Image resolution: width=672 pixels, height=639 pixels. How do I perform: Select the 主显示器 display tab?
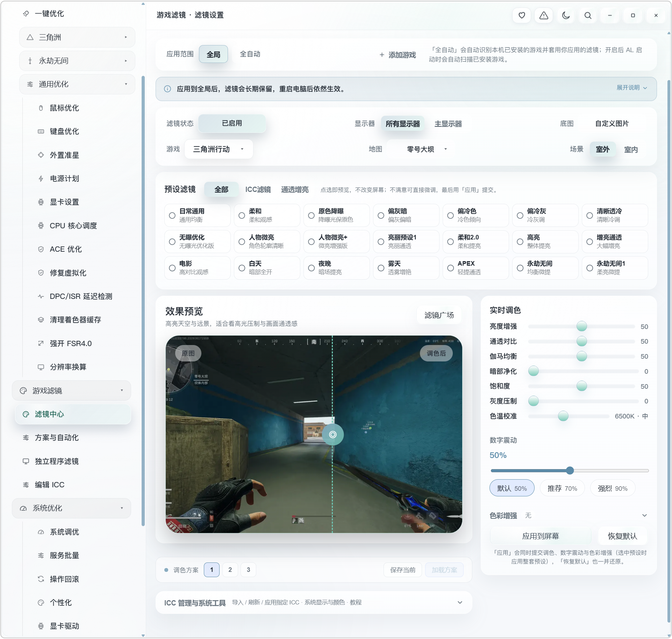click(448, 124)
